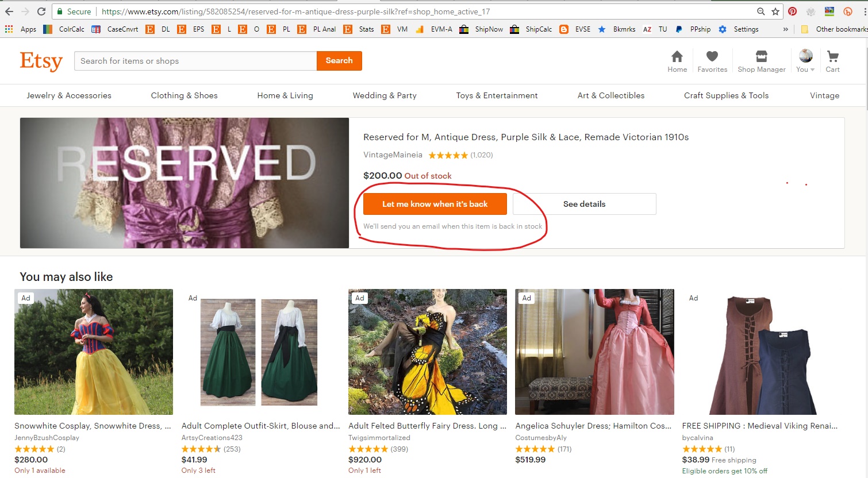Browse the Wedding & Party category
The height and width of the screenshot is (478, 868).
[384, 95]
